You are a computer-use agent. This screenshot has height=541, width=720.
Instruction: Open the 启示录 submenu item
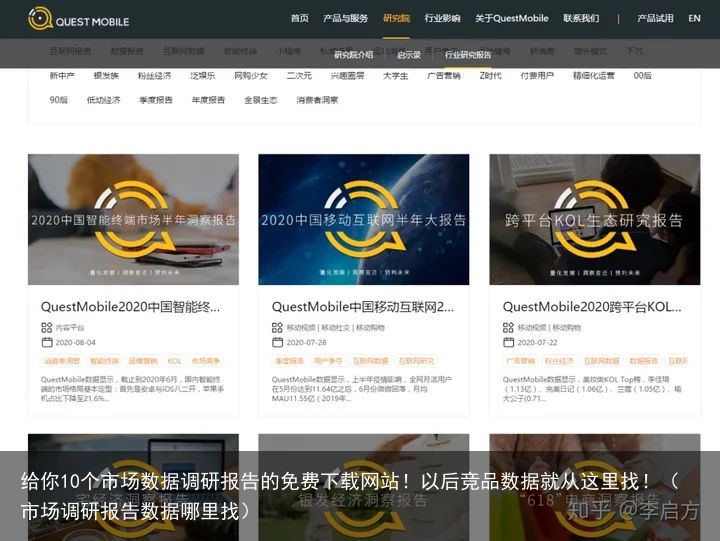(x=409, y=55)
